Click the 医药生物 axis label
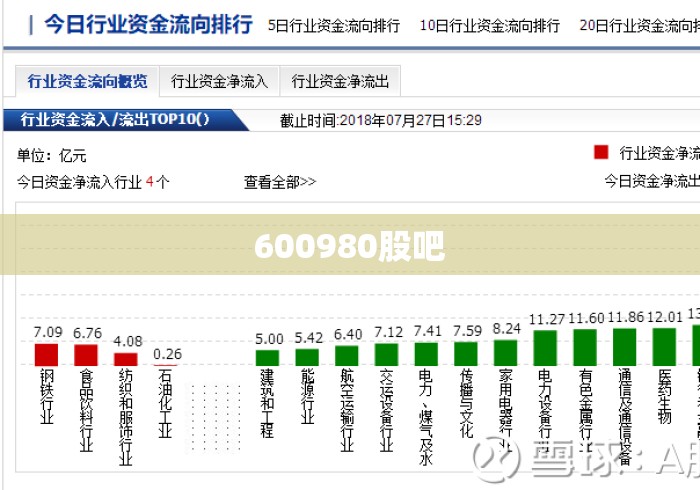 [x=664, y=396]
